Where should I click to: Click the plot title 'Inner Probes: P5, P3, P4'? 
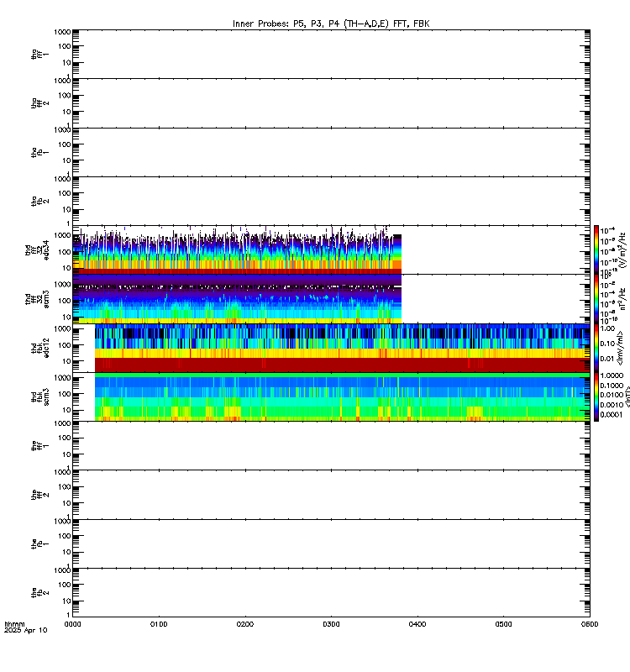(x=287, y=24)
